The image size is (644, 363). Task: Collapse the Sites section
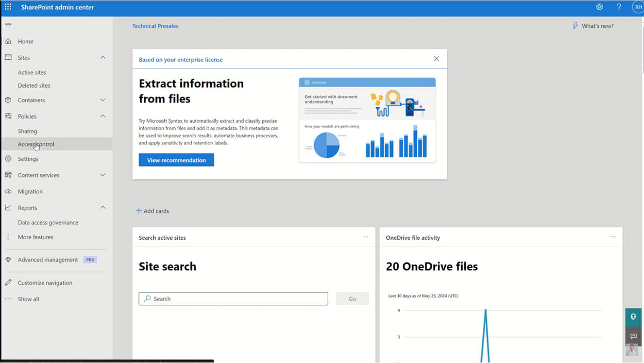tap(103, 57)
